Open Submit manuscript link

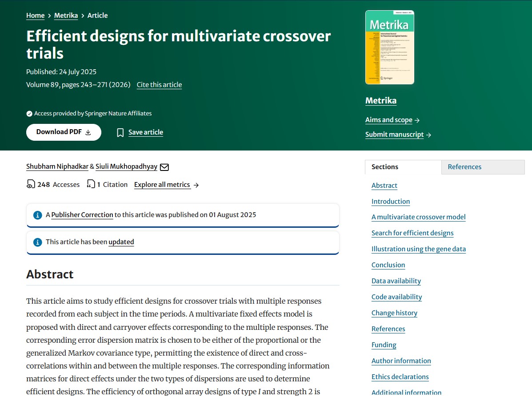(394, 135)
